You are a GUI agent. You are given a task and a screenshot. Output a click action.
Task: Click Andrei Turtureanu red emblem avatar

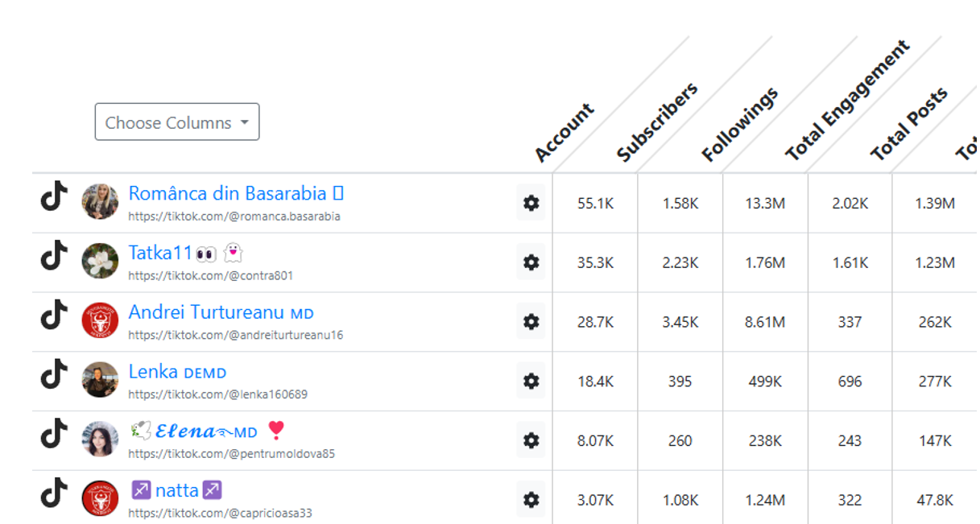pyautogui.click(x=100, y=320)
